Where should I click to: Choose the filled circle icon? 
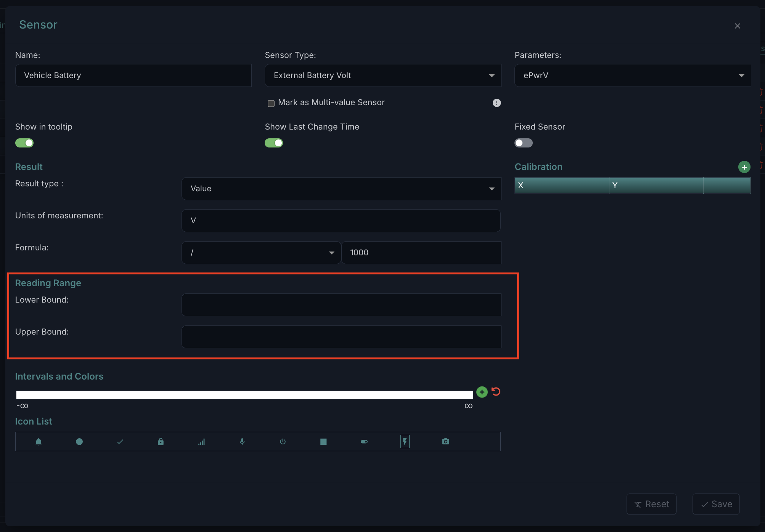click(79, 442)
